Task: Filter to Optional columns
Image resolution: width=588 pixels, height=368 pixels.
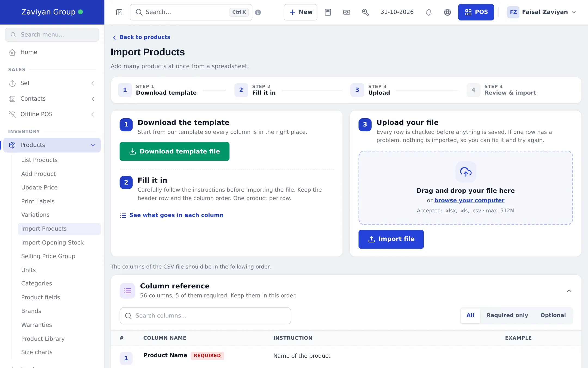Action: (x=553, y=315)
